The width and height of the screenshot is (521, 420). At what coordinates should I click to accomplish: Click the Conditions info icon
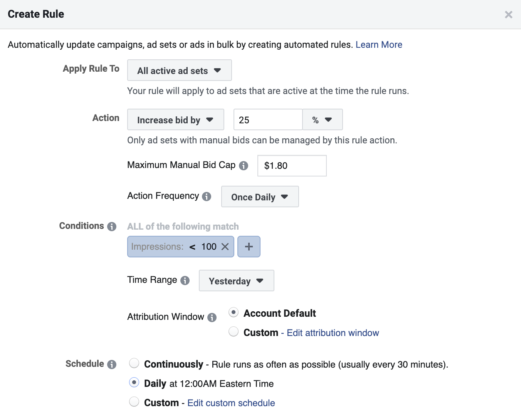pyautogui.click(x=112, y=227)
